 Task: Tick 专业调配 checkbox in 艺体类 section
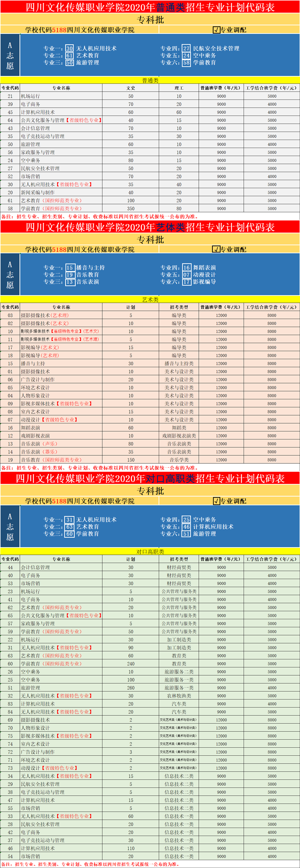pos(216,249)
